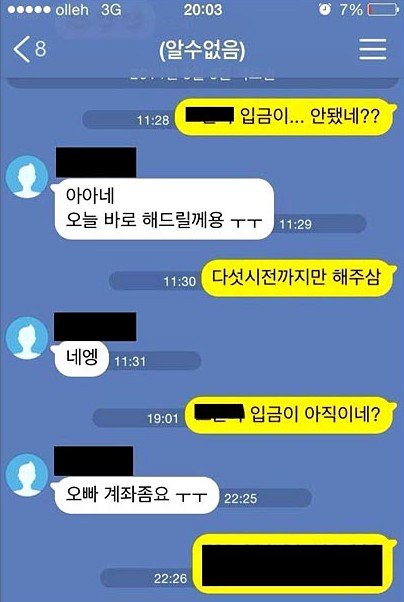Image resolution: width=404 pixels, height=602 pixels.
Task: Tap the yellow bubble 다섯시전까지만 해주삼
Action: (x=297, y=278)
